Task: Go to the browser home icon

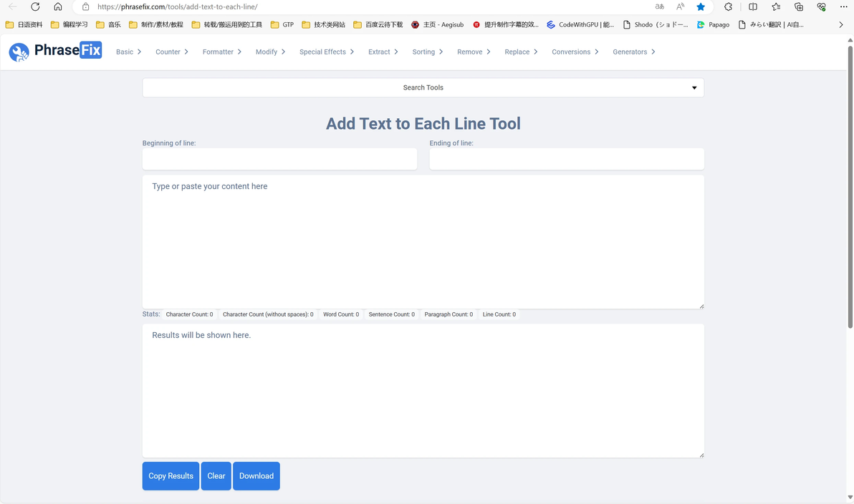Action: point(58,6)
